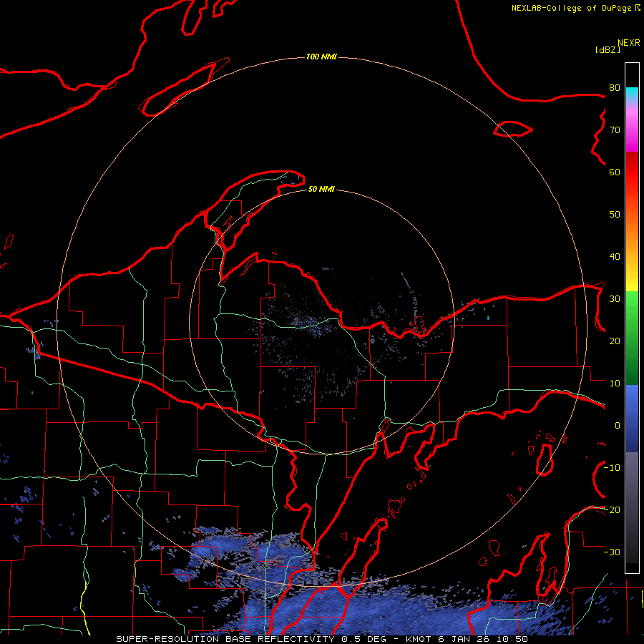Viewport: 644px width, 644px height.
Task: Click the 6 JAN 26 10:50 timestamp
Action: tap(483, 639)
